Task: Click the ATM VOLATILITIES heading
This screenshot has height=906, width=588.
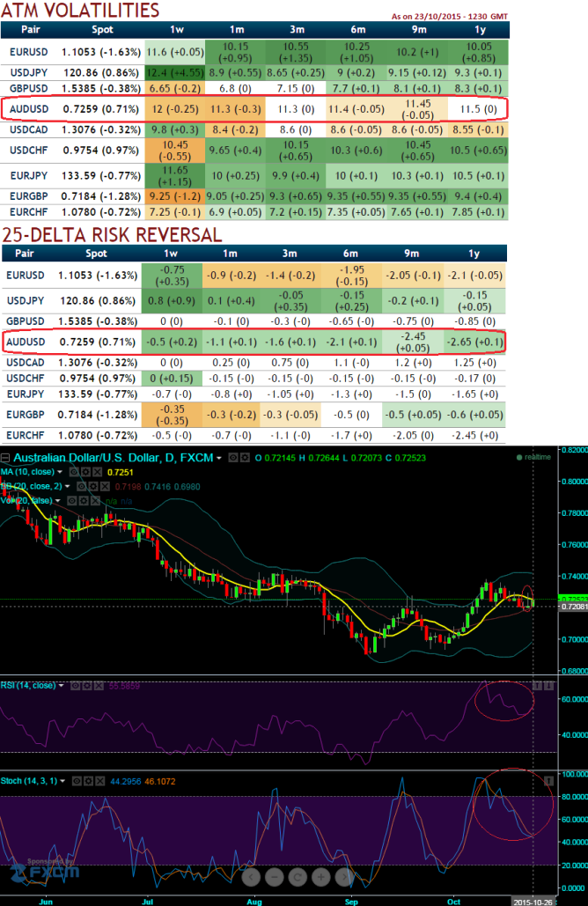Action: coord(81,10)
